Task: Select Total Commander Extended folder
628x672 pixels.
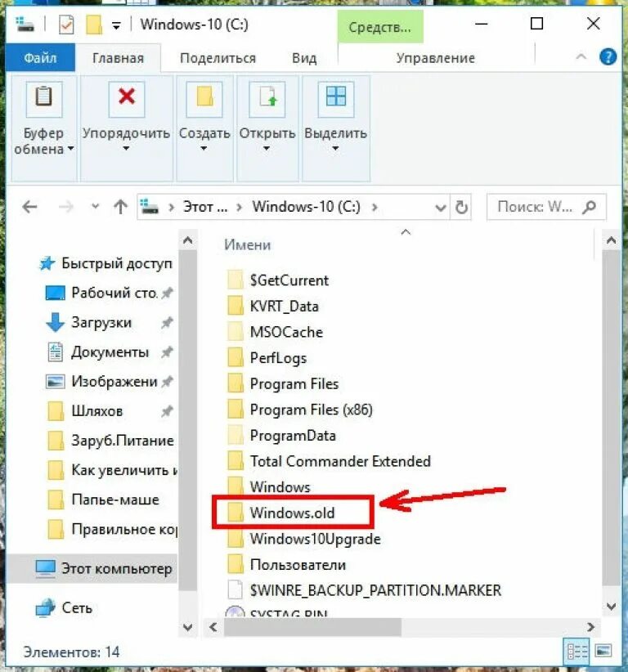Action: tap(329, 461)
